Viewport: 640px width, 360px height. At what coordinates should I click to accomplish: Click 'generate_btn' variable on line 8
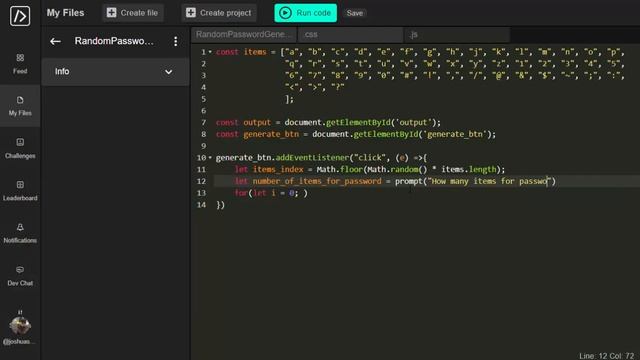[271, 134]
